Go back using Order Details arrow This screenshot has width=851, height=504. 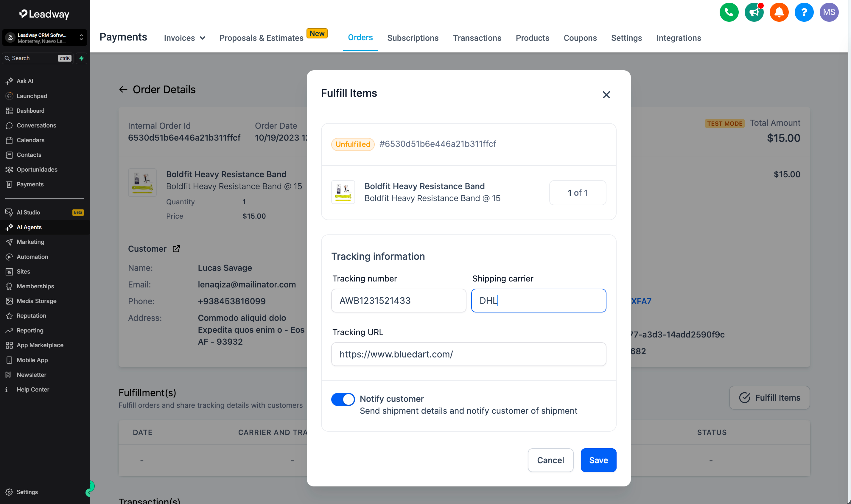tap(123, 90)
